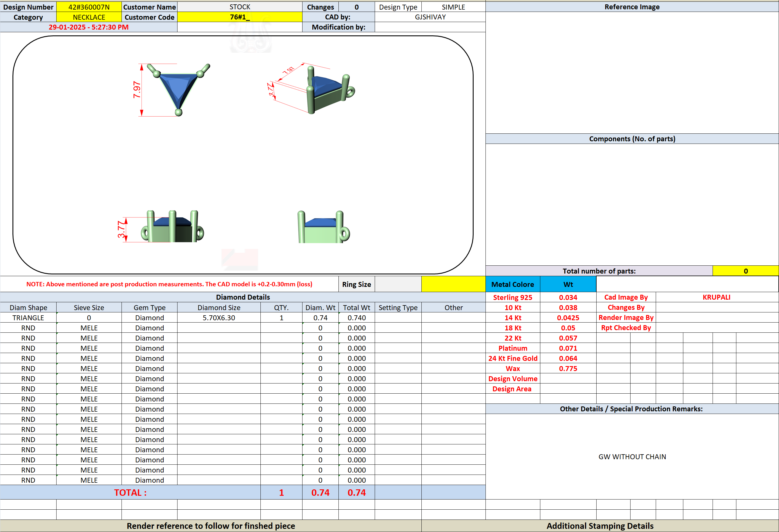Click the Other column header

click(x=453, y=307)
